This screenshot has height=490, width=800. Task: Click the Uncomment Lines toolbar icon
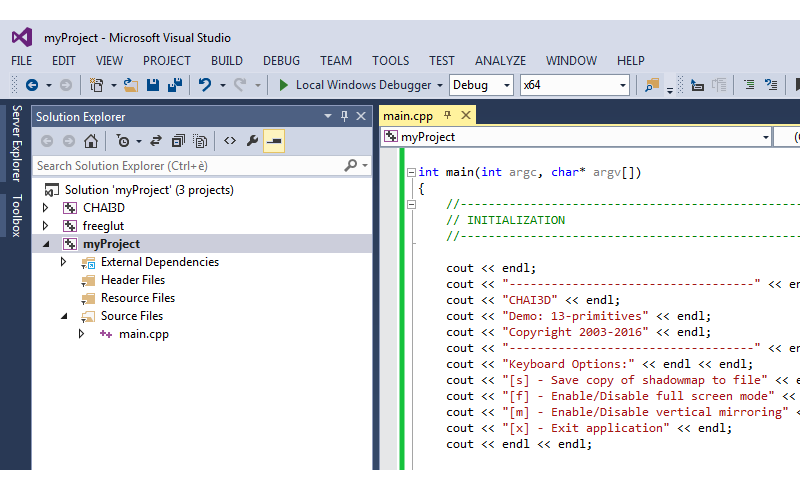(771, 85)
